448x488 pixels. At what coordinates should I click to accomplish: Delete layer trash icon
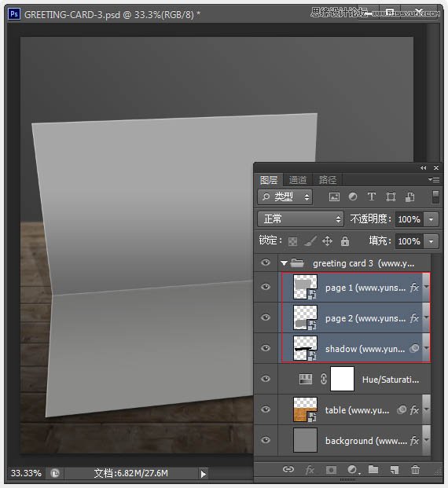pos(415,469)
